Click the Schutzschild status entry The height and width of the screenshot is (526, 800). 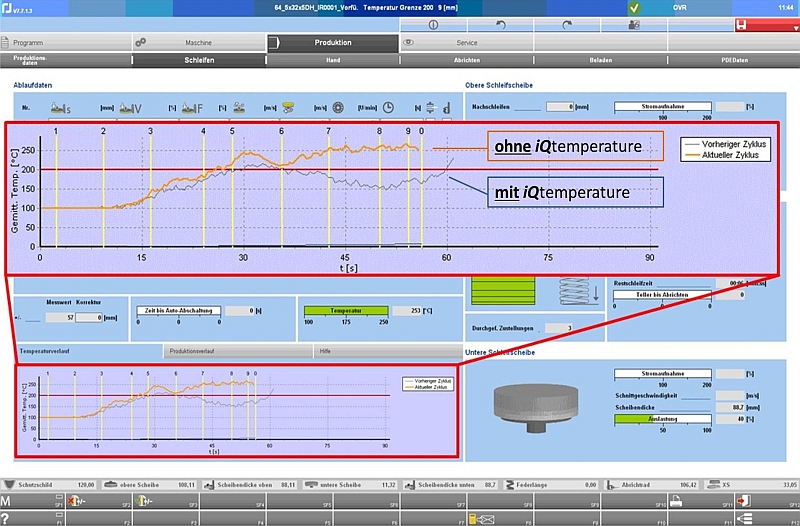[x=50, y=485]
